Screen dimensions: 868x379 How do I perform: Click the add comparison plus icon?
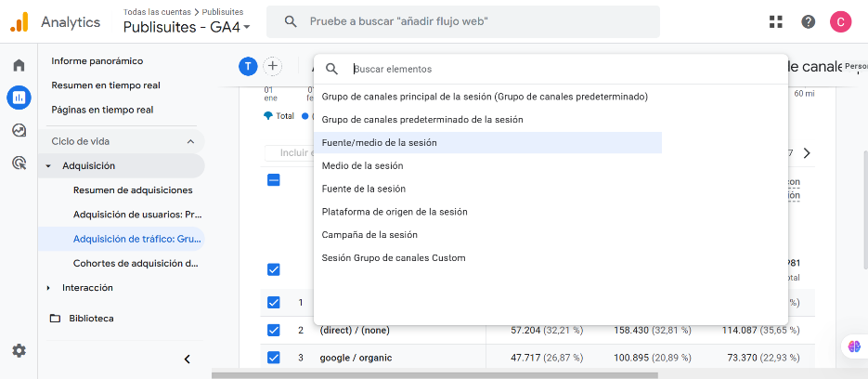[272, 66]
